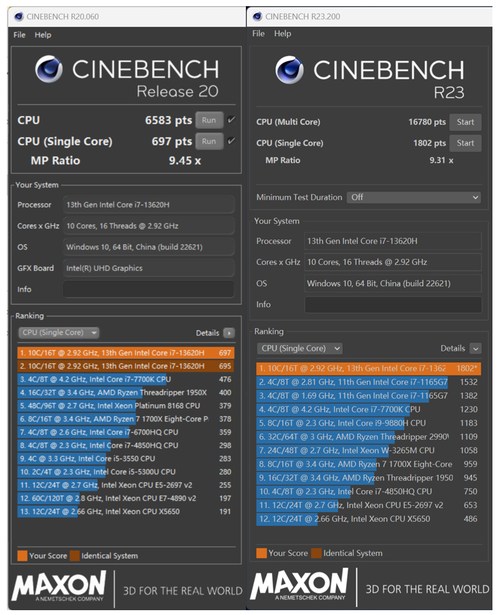Screen dimensions: 500x615
Task: Select R20 ranking row Intel Core i7-7700K
Action: (126, 379)
